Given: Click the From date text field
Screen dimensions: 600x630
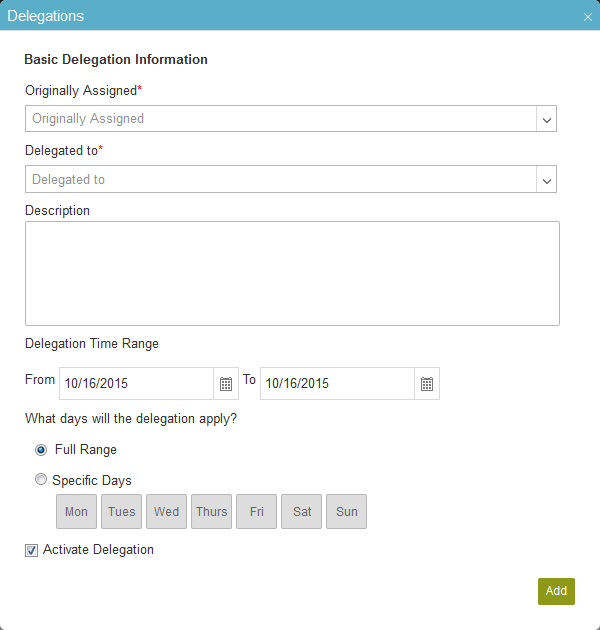Looking at the screenshot, I should click(x=136, y=383).
